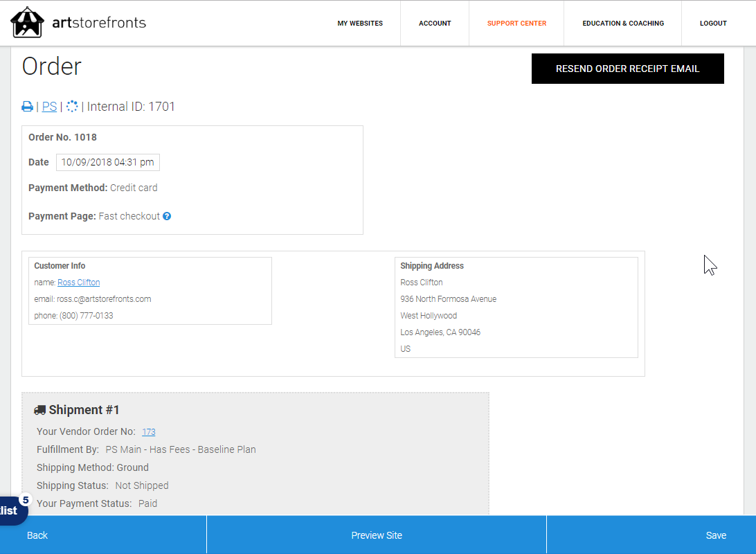The image size is (756, 554).
Task: Click Preview Site in the bottom bar
Action: [x=377, y=535]
